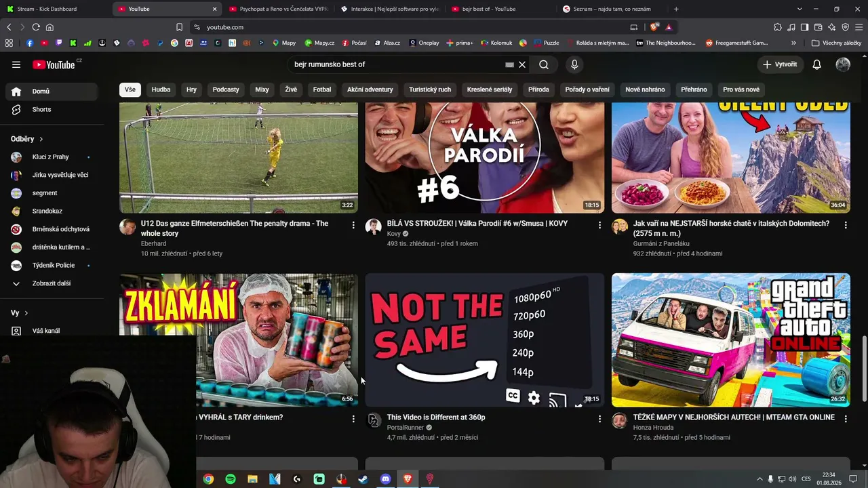868x488 pixels.
Task: Open options for Different at 360p video
Action: [x=599, y=419]
